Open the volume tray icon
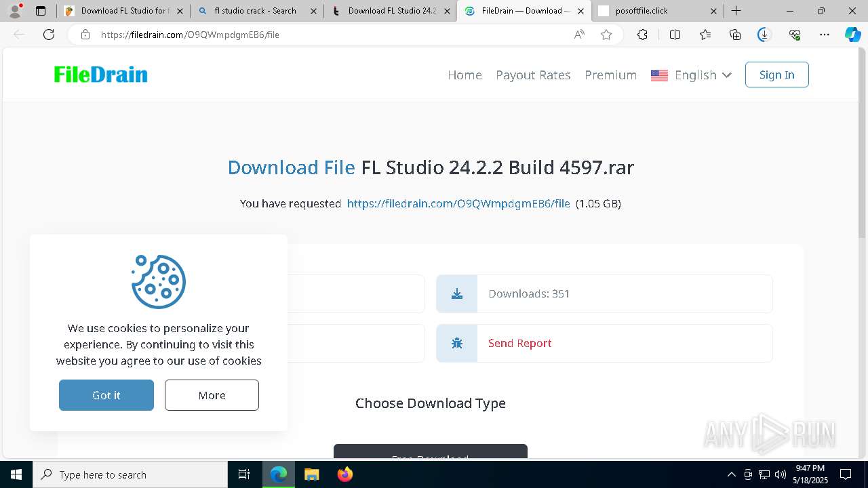 pyautogui.click(x=781, y=474)
